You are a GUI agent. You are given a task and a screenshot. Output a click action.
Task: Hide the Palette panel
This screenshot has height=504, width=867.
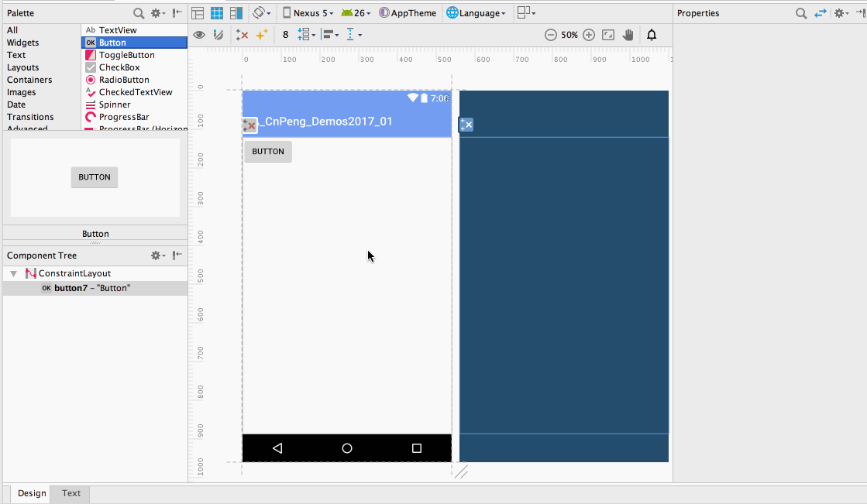coord(177,12)
